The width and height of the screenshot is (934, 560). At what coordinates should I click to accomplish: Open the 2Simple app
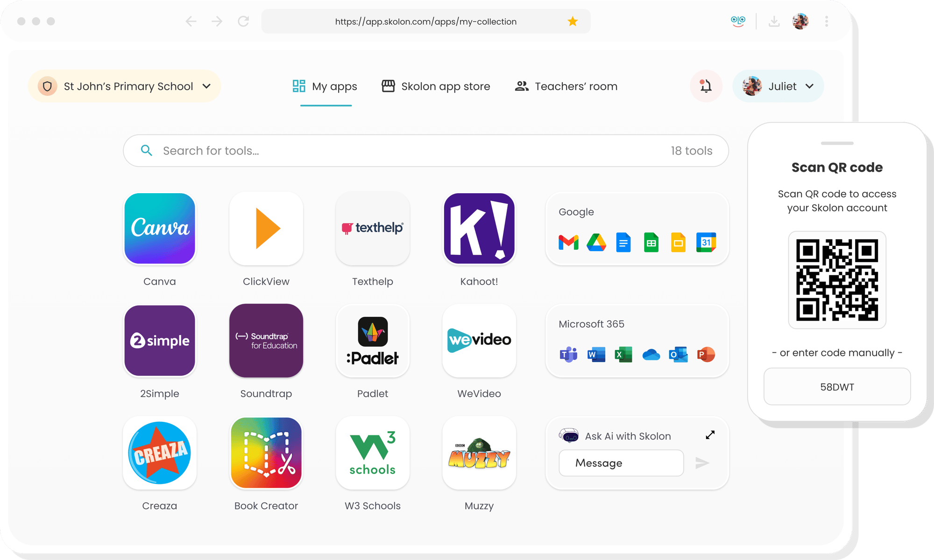click(160, 341)
